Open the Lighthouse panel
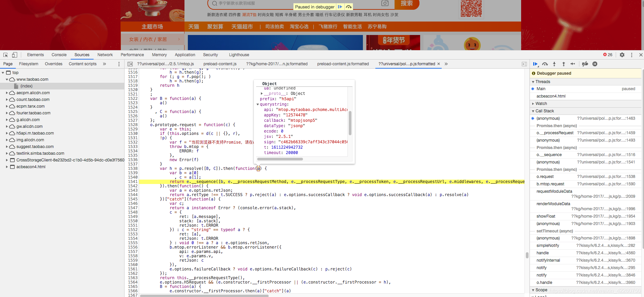This screenshot has width=644, height=297. point(239,55)
